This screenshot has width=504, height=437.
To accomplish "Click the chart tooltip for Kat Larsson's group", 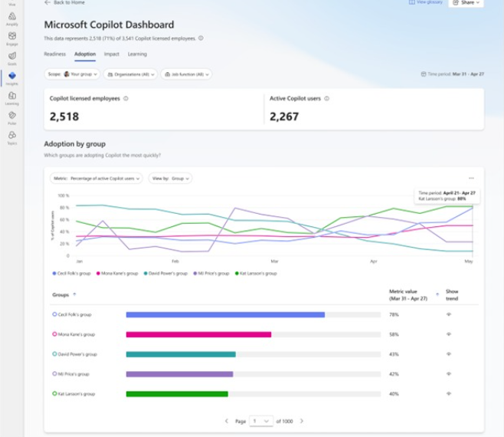I will pos(447,195).
